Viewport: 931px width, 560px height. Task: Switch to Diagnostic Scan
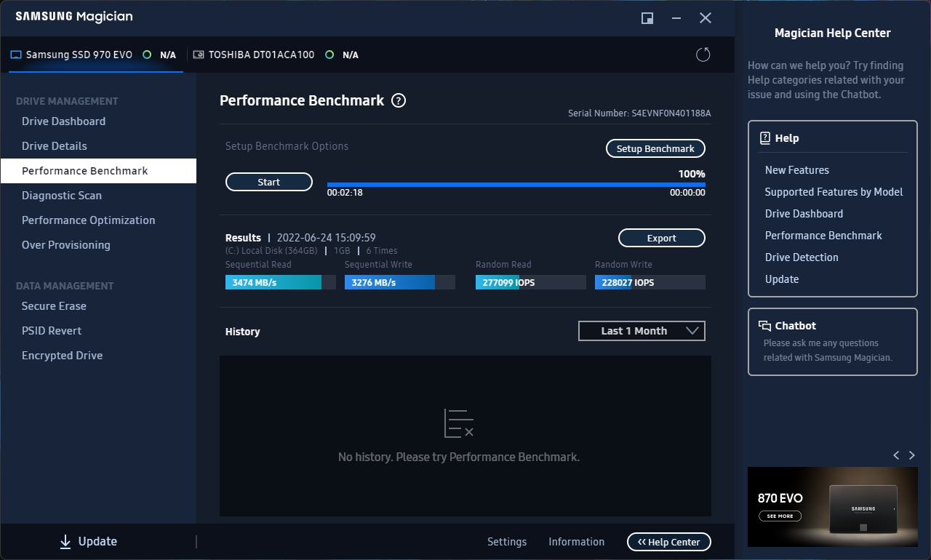(x=62, y=195)
